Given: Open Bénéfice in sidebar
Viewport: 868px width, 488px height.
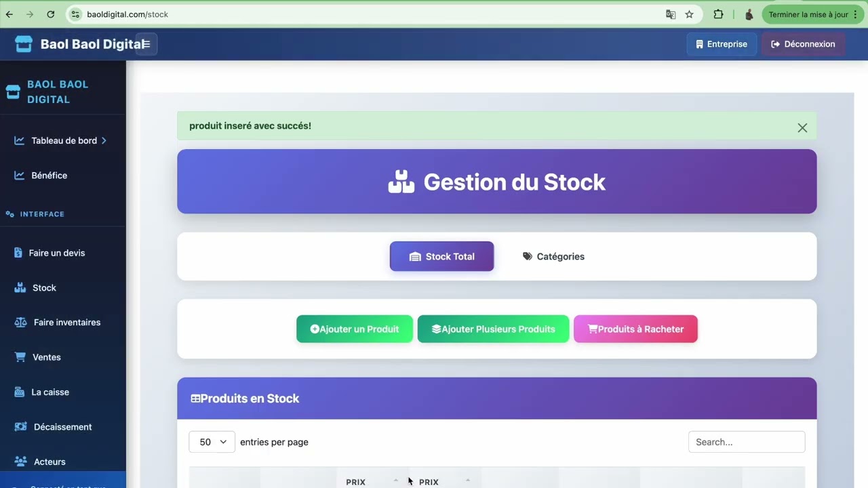Looking at the screenshot, I should click(x=49, y=176).
